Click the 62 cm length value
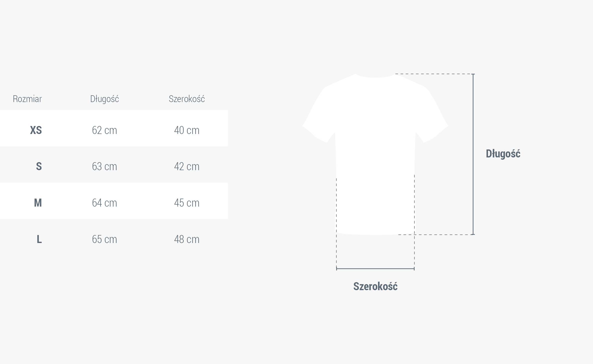 point(104,130)
